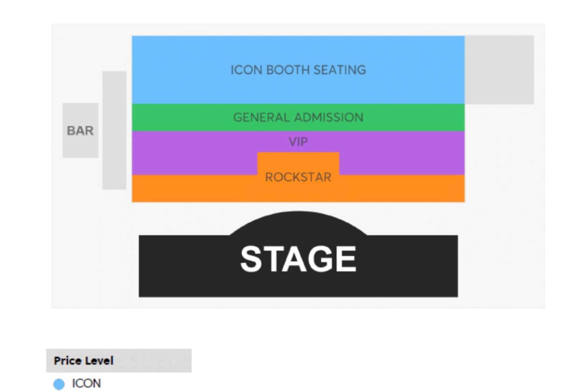Click the STAGE area
The image size is (588, 392).
point(298,258)
